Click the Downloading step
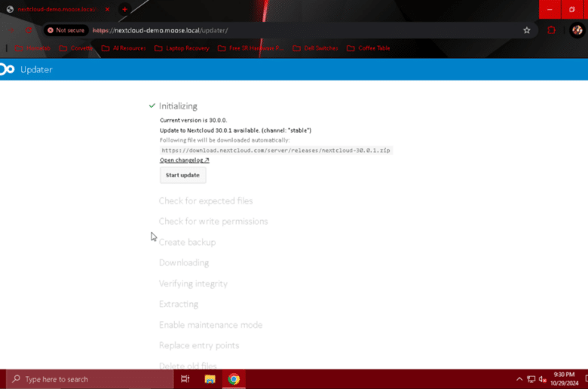The image size is (588, 389). (x=184, y=262)
